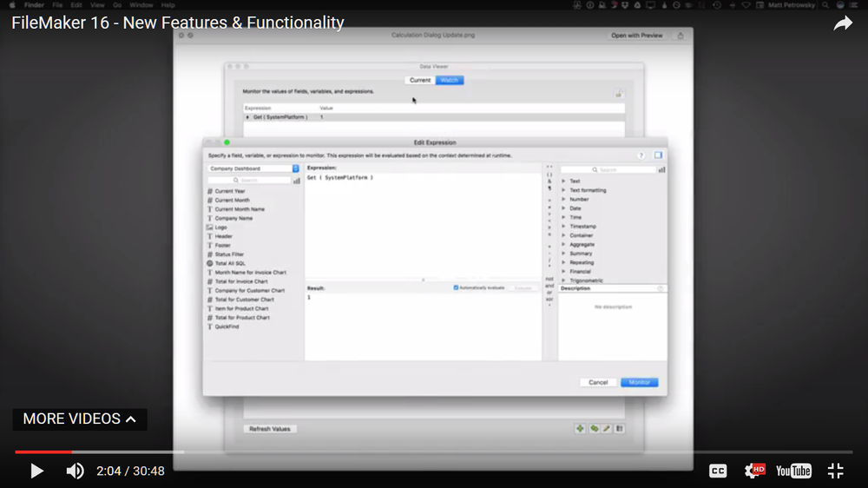Toggle the functions pane icon

[658, 155]
